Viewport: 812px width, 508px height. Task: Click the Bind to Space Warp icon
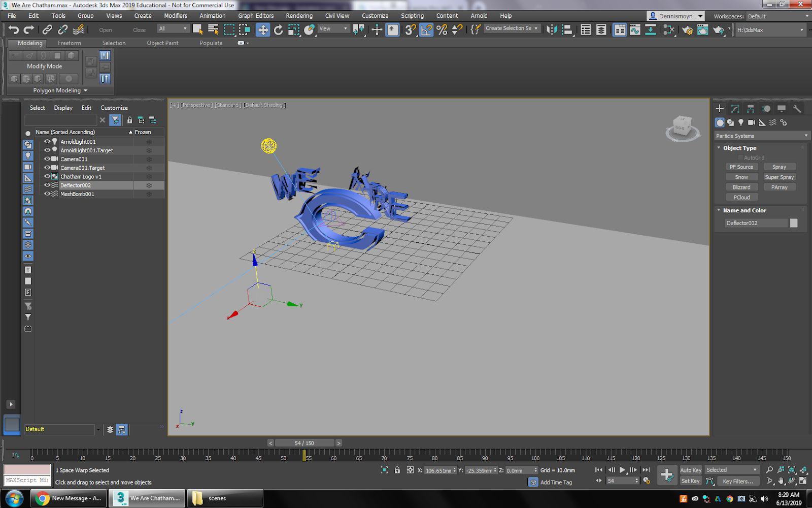79,30
